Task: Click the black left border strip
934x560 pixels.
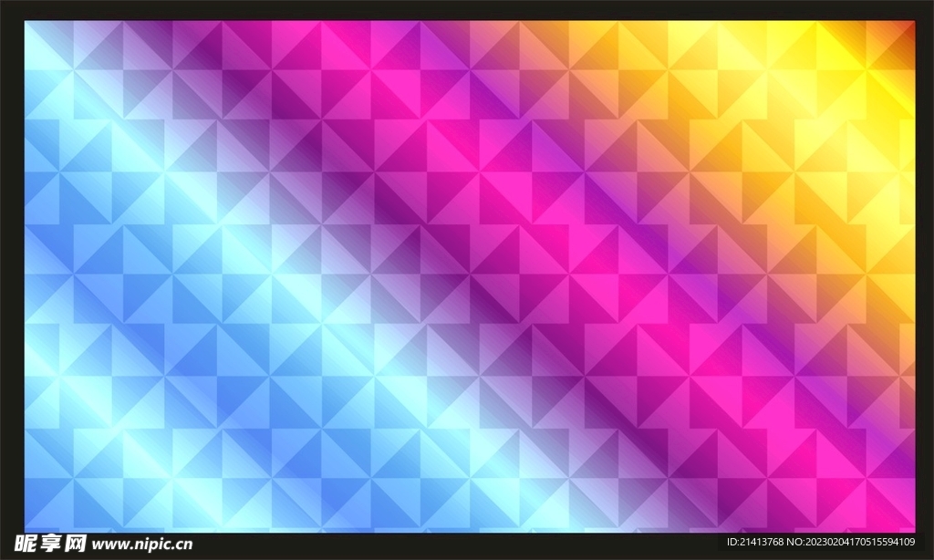Action: (x=11, y=274)
